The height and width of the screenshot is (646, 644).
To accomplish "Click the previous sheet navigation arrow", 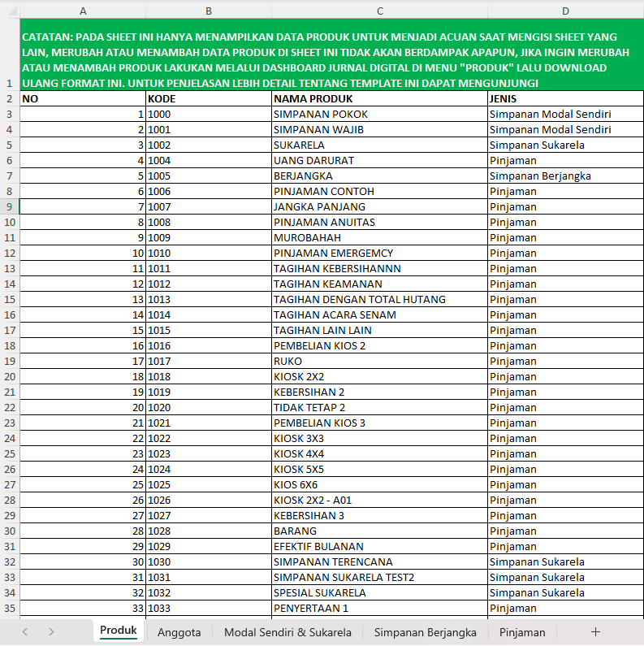I will [25, 631].
